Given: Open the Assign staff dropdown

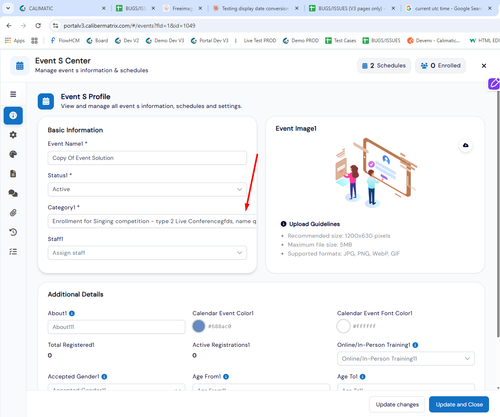Looking at the screenshot, I should click(147, 253).
